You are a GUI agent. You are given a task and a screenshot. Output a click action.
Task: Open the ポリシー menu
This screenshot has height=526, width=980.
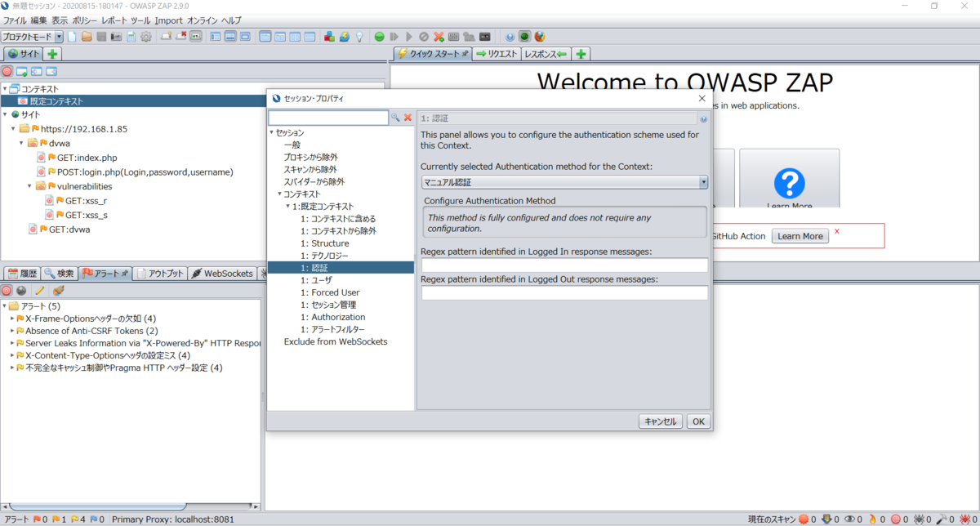click(x=85, y=20)
